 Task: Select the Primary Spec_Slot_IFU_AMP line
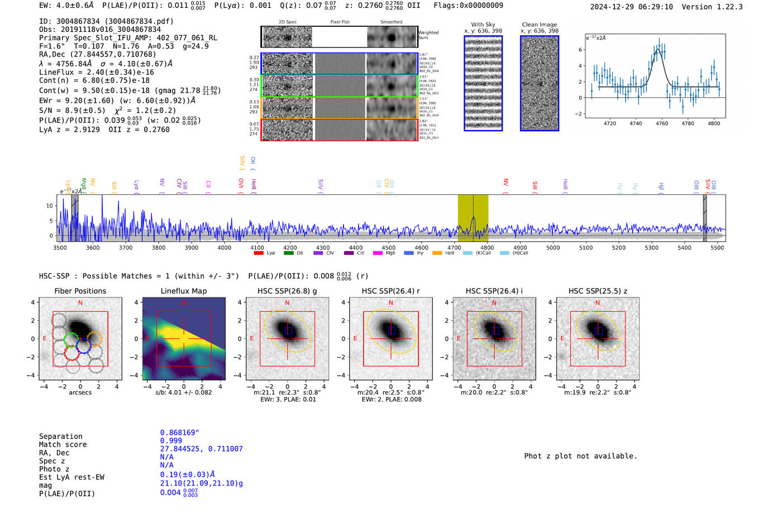[x=128, y=38]
